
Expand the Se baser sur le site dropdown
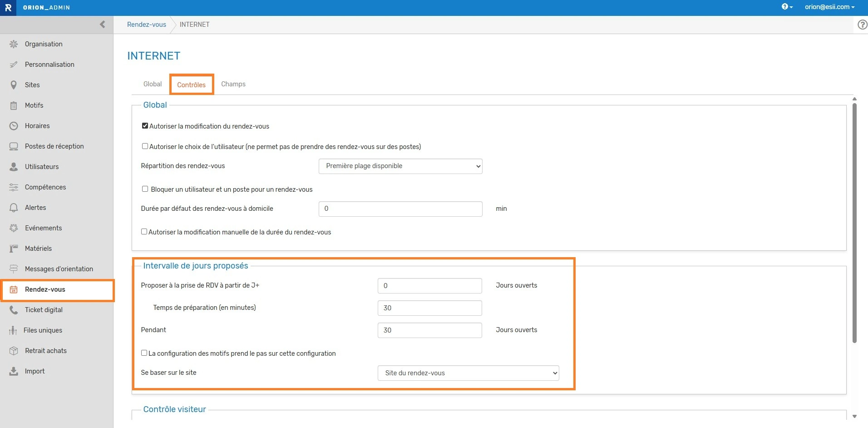pos(468,373)
